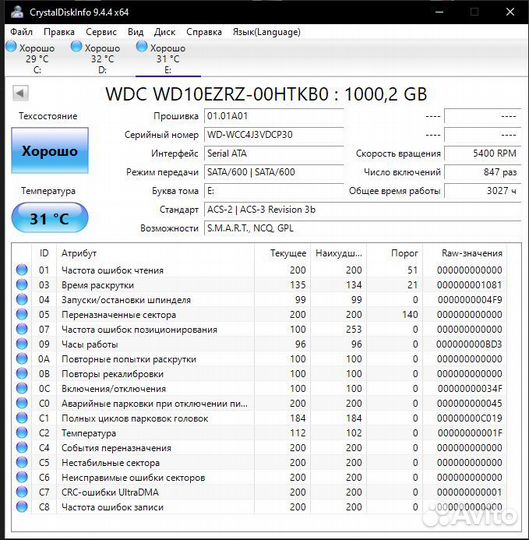Open the Диск menu
This screenshot has width=529, height=540.
165,32
